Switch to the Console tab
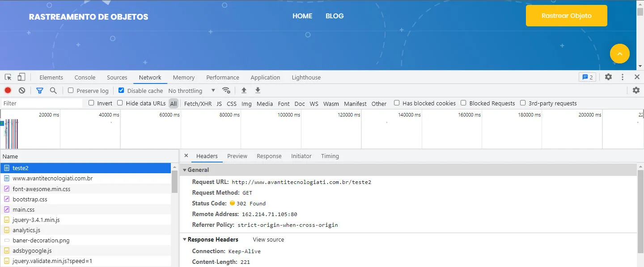644x267 pixels. coord(85,77)
